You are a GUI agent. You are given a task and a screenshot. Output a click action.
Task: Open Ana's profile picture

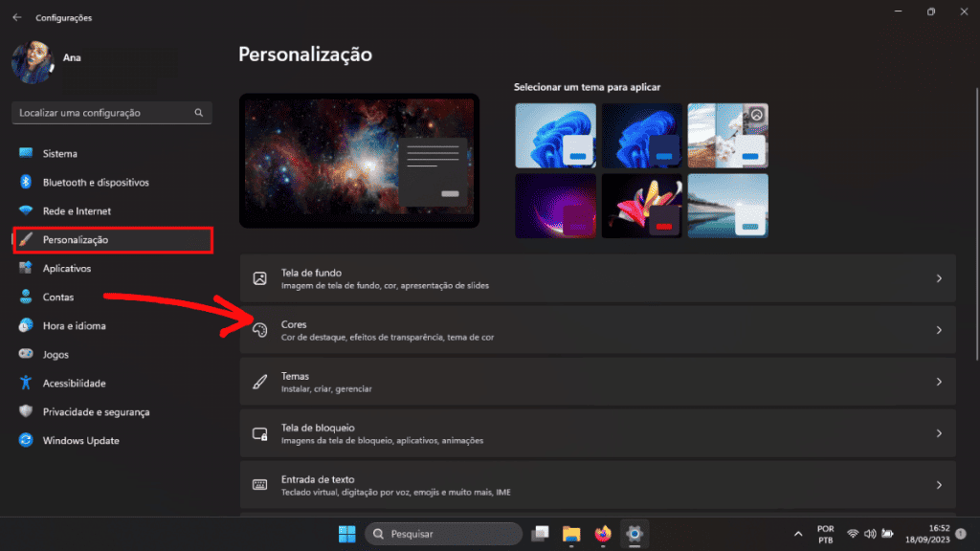click(33, 62)
